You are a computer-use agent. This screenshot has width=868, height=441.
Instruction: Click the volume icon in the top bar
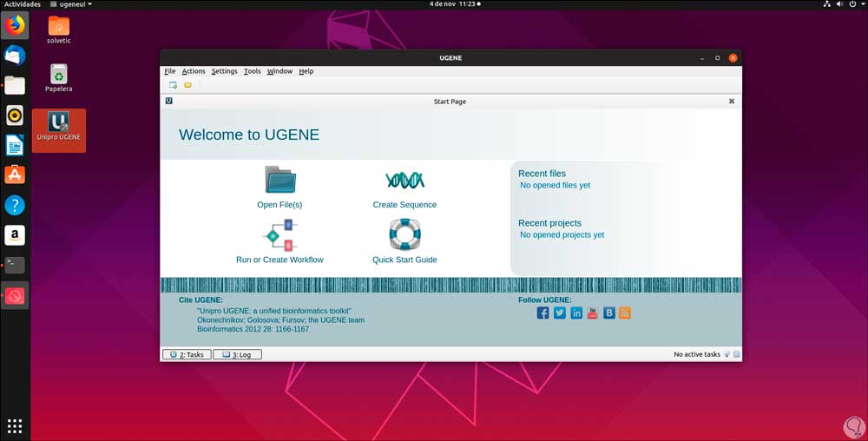(839, 3)
